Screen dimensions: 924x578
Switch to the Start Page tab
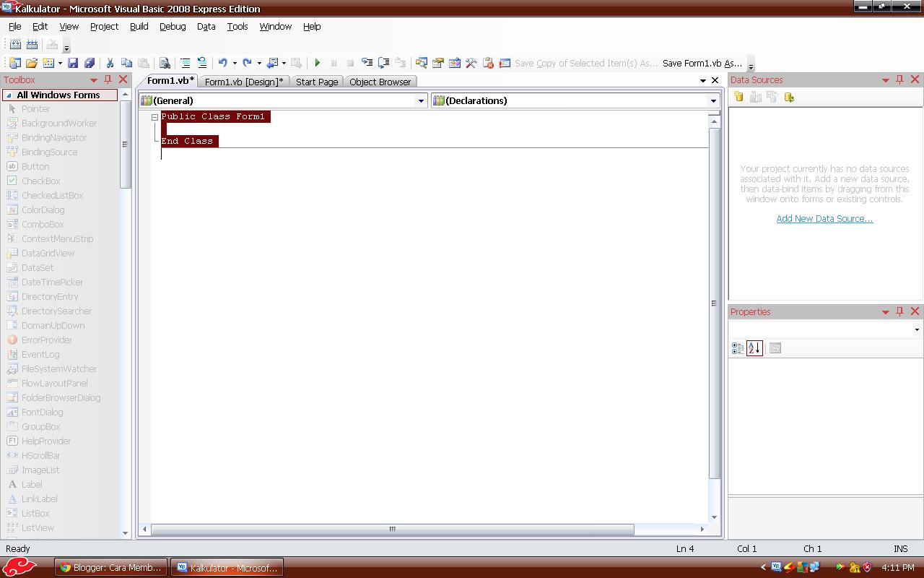(x=317, y=82)
